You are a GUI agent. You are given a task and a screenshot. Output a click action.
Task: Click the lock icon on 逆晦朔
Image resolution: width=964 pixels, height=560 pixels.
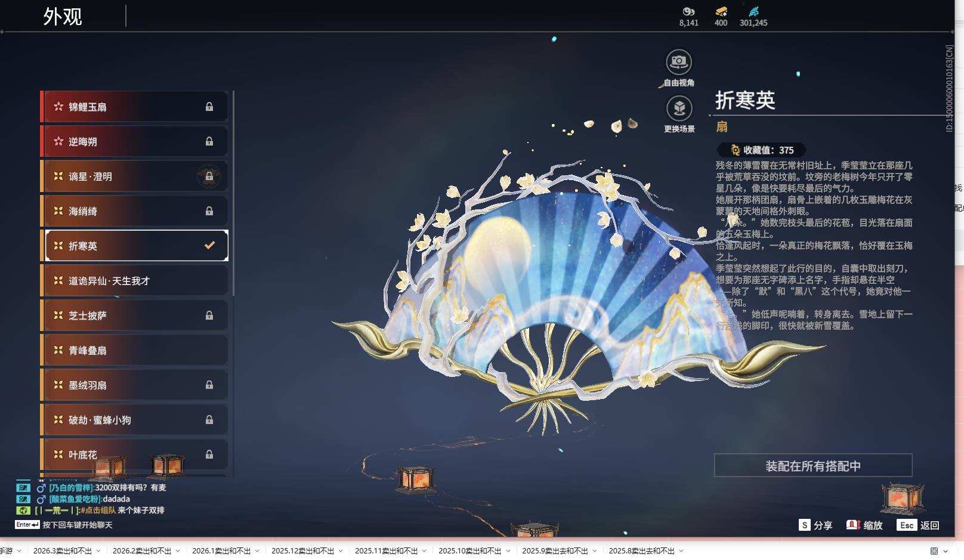[209, 141]
